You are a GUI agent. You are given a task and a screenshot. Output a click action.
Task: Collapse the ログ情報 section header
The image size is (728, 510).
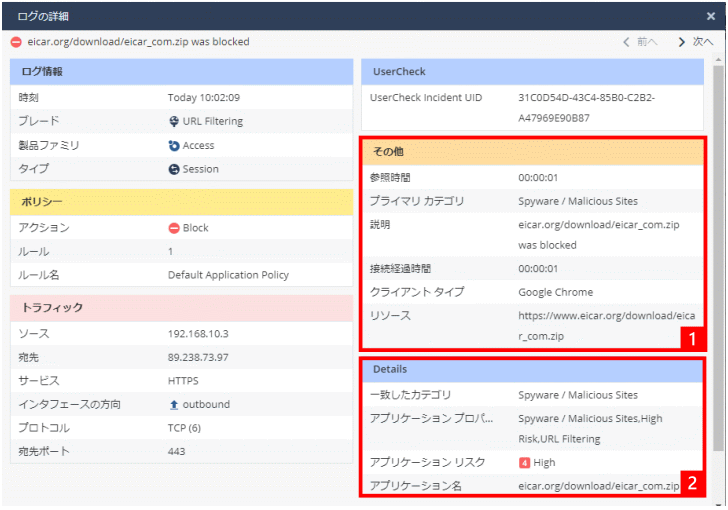(x=181, y=72)
